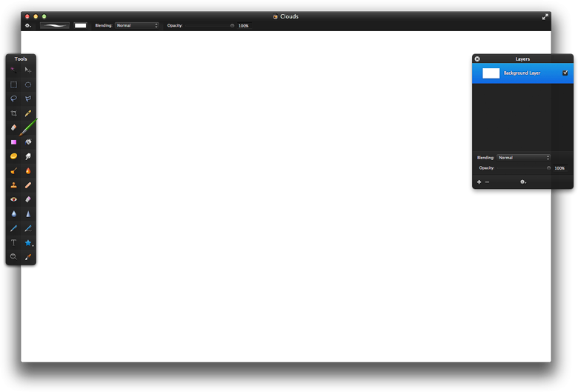Click the white brush color swatch
Screen dimensions: 578x392
[x=80, y=25]
